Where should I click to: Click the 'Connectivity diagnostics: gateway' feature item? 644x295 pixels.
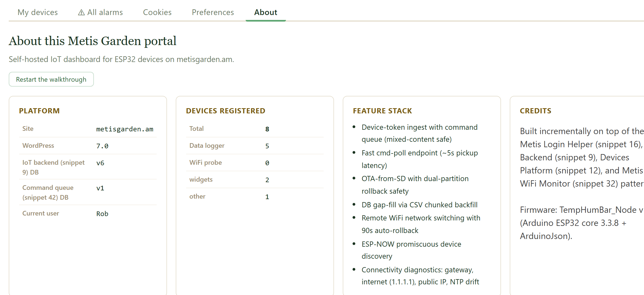pyautogui.click(x=420, y=276)
